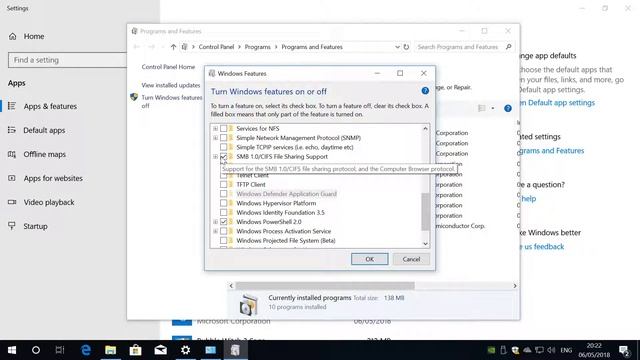Toggle Services for NFS checkbox

[223, 129]
